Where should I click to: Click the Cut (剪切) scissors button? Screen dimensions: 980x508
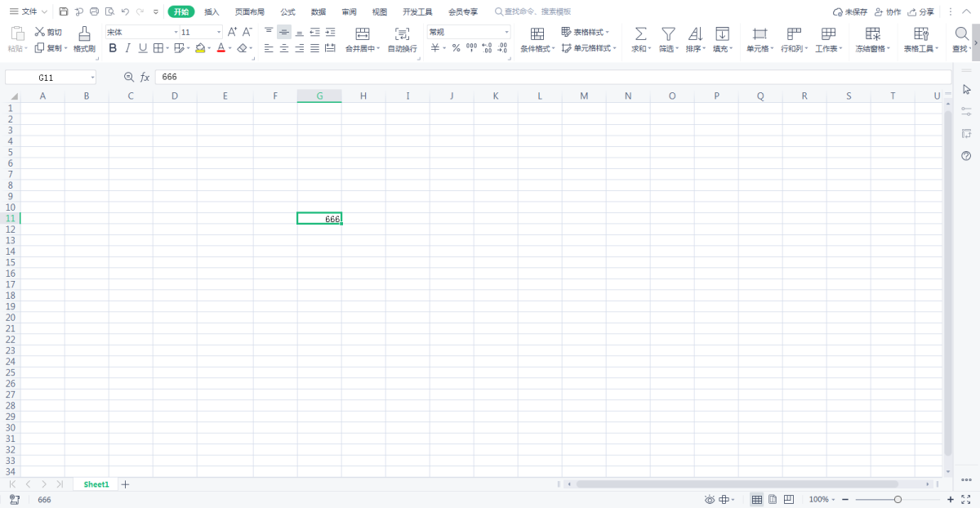point(48,32)
